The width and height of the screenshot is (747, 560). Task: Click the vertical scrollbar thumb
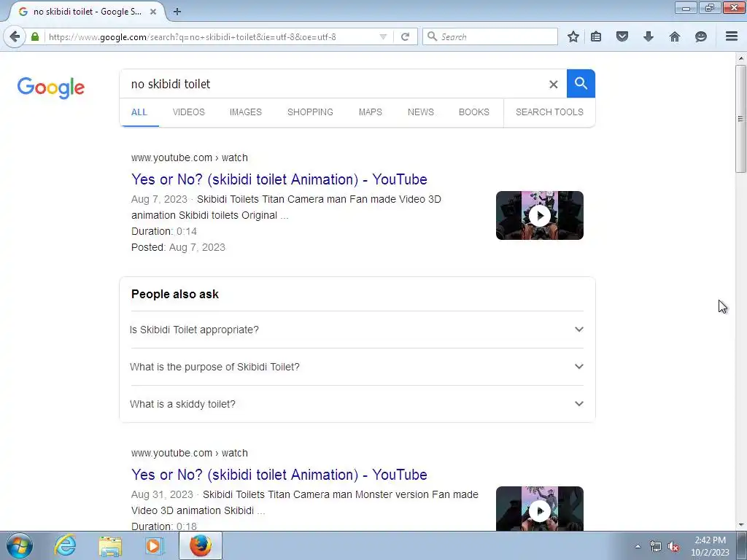click(740, 119)
